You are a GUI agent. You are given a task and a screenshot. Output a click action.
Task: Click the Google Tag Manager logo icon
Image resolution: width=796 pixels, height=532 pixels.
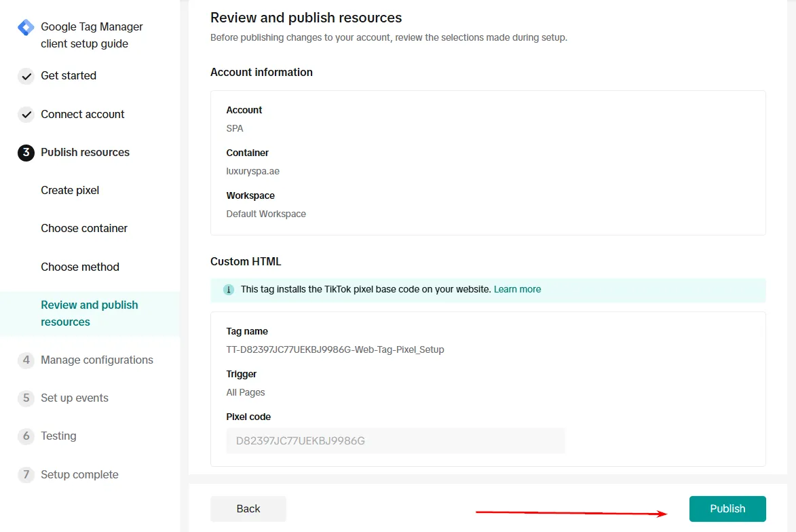coord(26,27)
